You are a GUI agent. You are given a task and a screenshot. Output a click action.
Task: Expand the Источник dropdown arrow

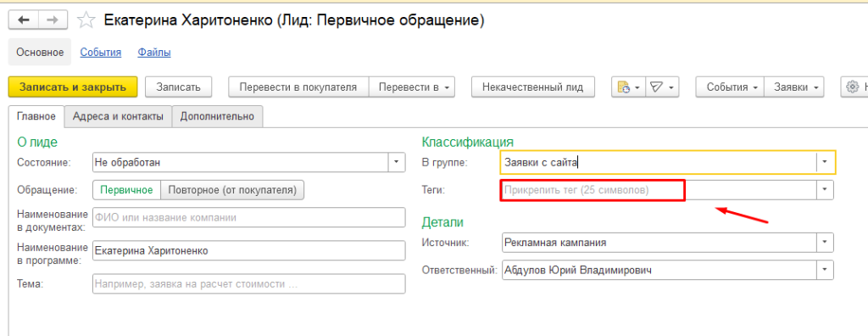[x=825, y=243]
